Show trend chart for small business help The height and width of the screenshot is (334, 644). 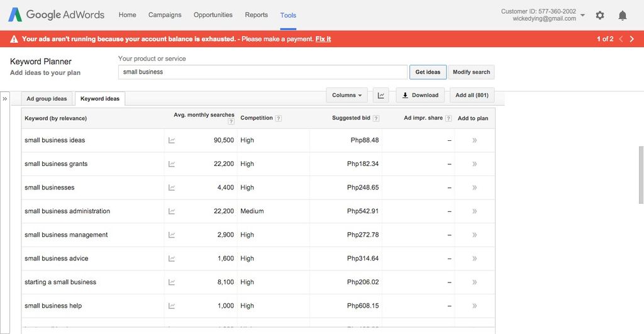pyautogui.click(x=172, y=306)
